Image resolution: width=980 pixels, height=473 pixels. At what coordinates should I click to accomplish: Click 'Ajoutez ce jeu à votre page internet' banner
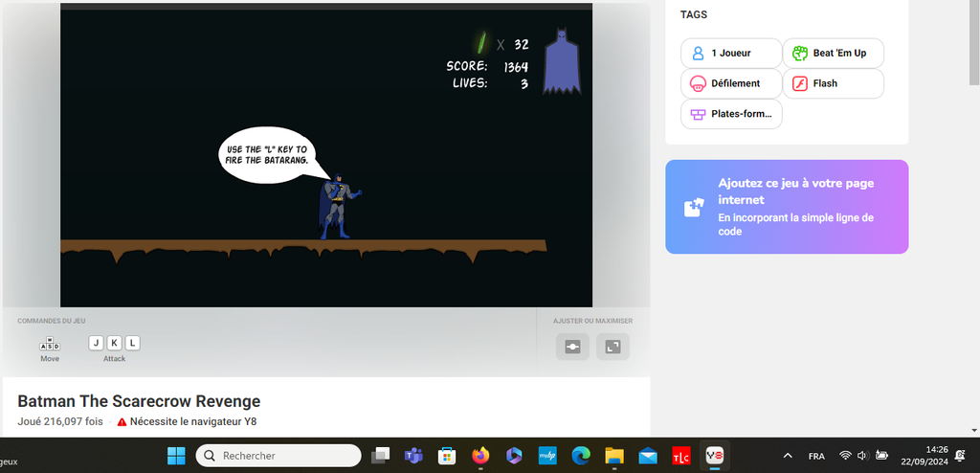(787, 207)
